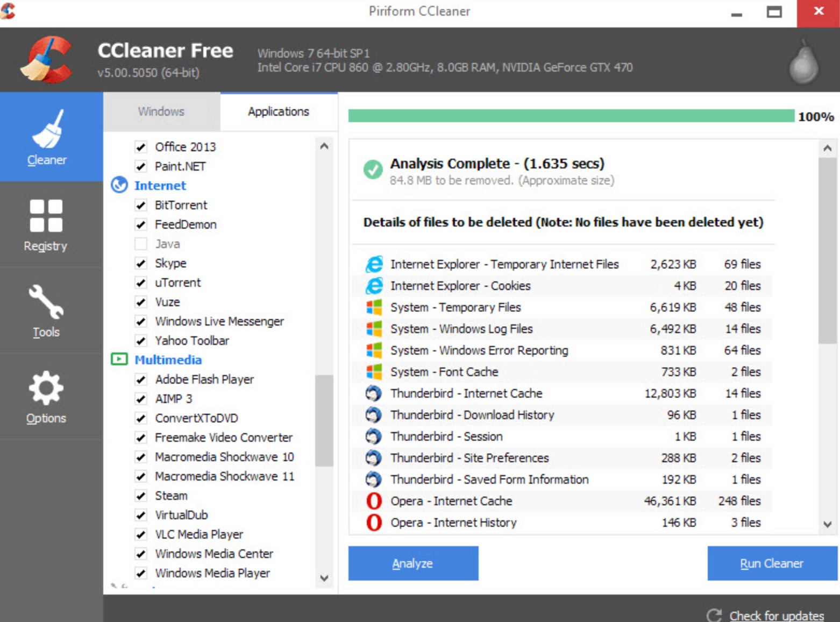
Task: Click Thunderbird icon on Download History row
Action: 374,415
